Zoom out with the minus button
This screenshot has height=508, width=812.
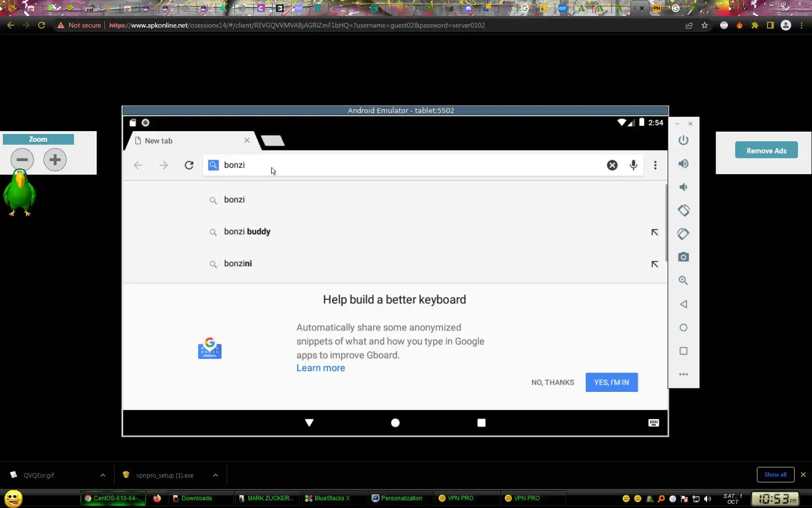pos(22,160)
